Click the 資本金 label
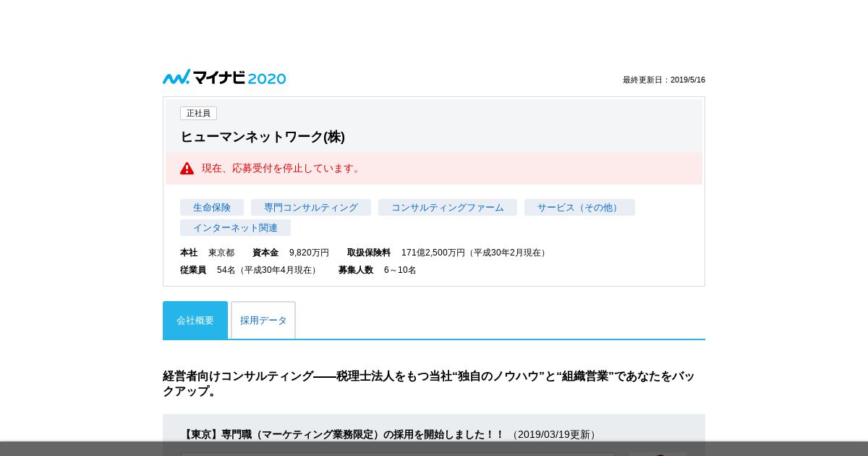868x456 pixels. coord(265,253)
